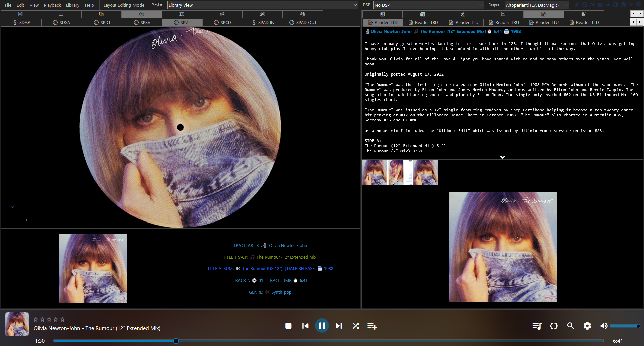The image size is (644, 346).
Task: Switch to the SDAR tab
Action: tap(21, 22)
